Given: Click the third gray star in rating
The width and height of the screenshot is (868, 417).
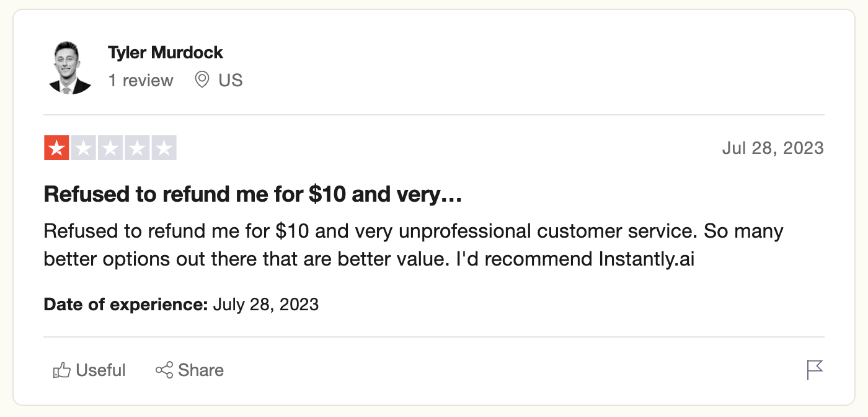Looking at the screenshot, I should [x=110, y=148].
